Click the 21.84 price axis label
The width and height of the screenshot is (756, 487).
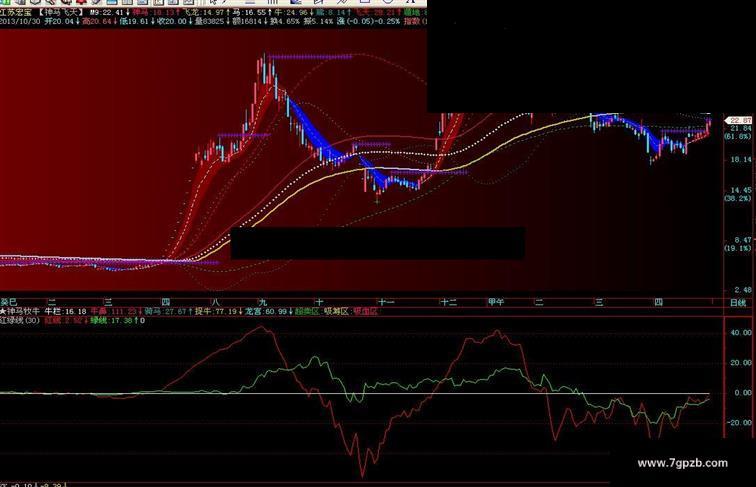pyautogui.click(x=741, y=128)
